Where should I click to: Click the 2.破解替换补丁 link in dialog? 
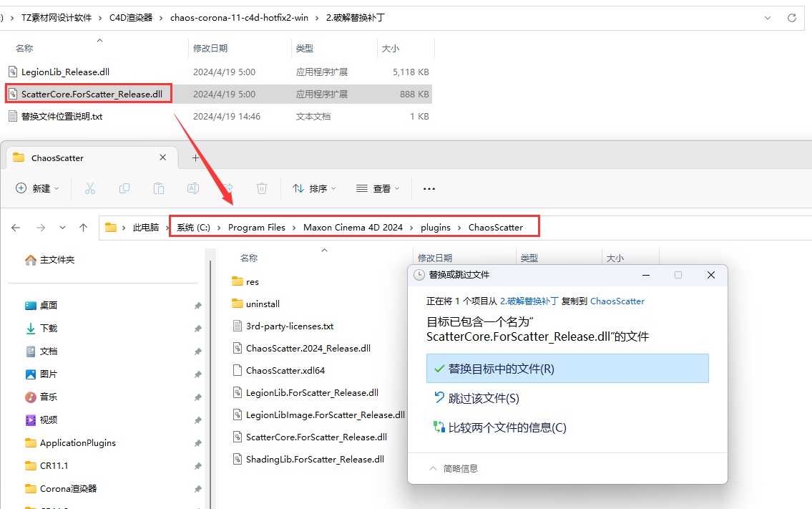[529, 301]
